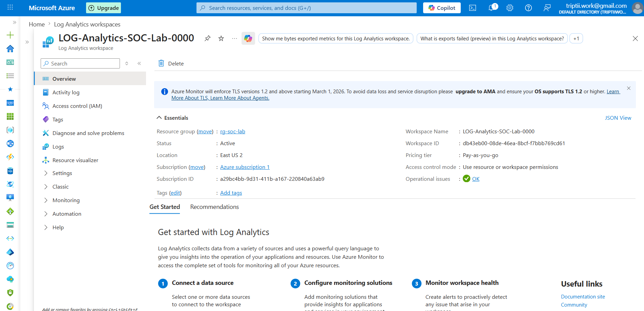644x311 pixels.
Task: Show the +1 more Copilot suggestions
Action: coord(576,39)
